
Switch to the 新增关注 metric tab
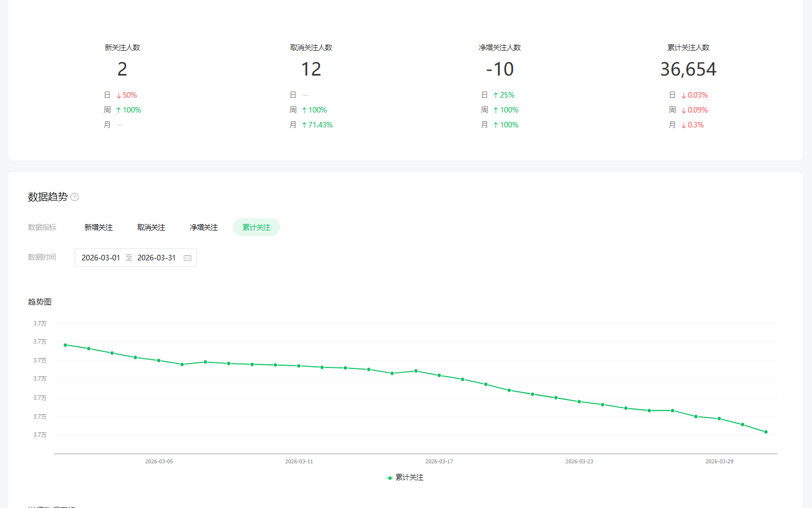pyautogui.click(x=98, y=227)
